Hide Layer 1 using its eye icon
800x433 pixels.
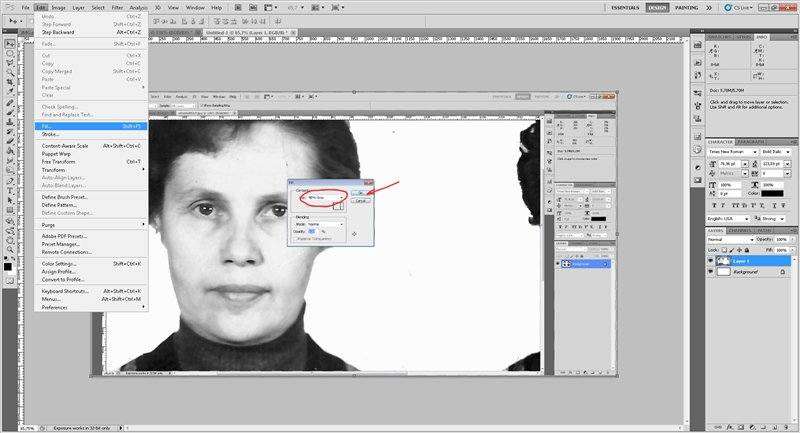tap(711, 260)
